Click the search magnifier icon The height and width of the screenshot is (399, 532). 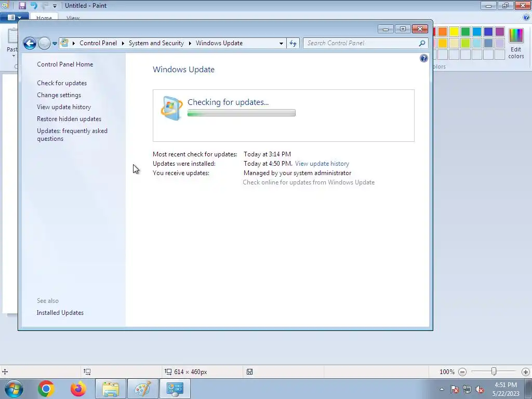[x=422, y=43]
